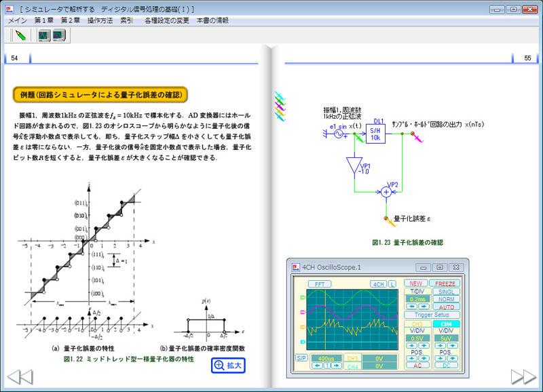Image resolution: width=543 pixels, height=392 pixels.
Task: Click the cyan CH4 level marker
Action: (303, 342)
